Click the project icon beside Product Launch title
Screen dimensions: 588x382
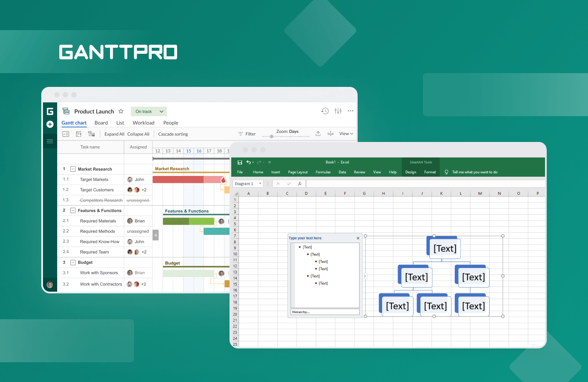click(x=66, y=111)
